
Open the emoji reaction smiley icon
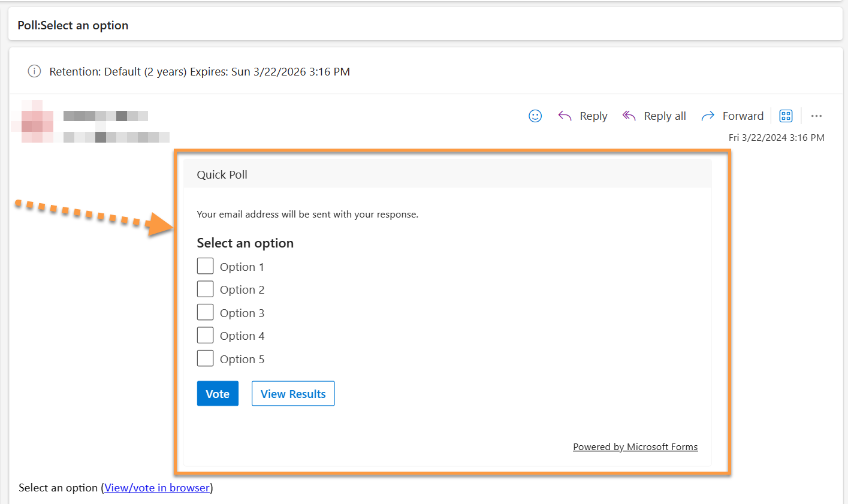[535, 116]
